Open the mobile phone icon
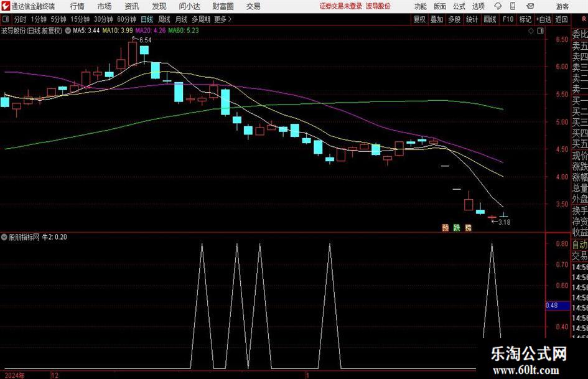Viewport: 588px width, 379px height. point(513,6)
